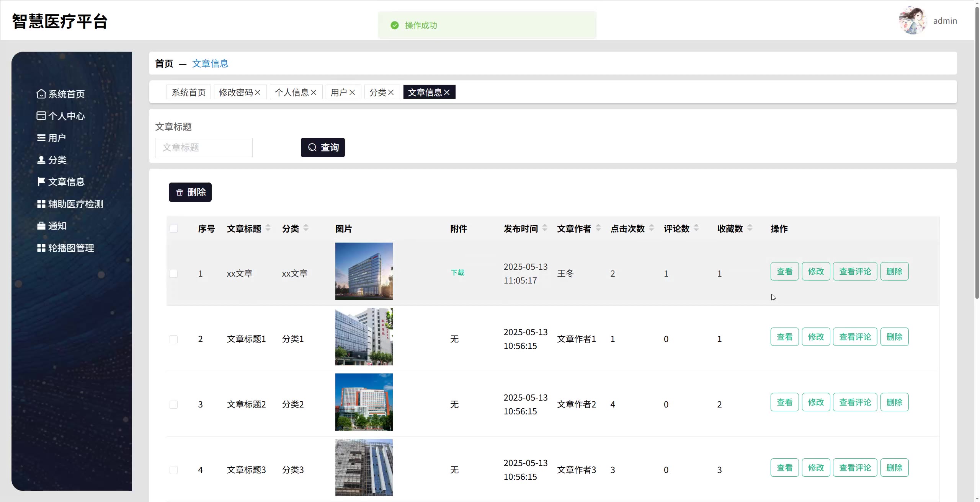
Task: Close the 个人信息 tab
Action: tap(314, 92)
